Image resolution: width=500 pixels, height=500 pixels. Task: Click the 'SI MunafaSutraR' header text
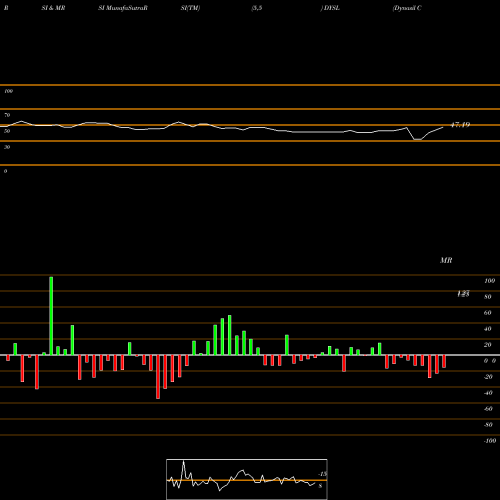[122, 8]
